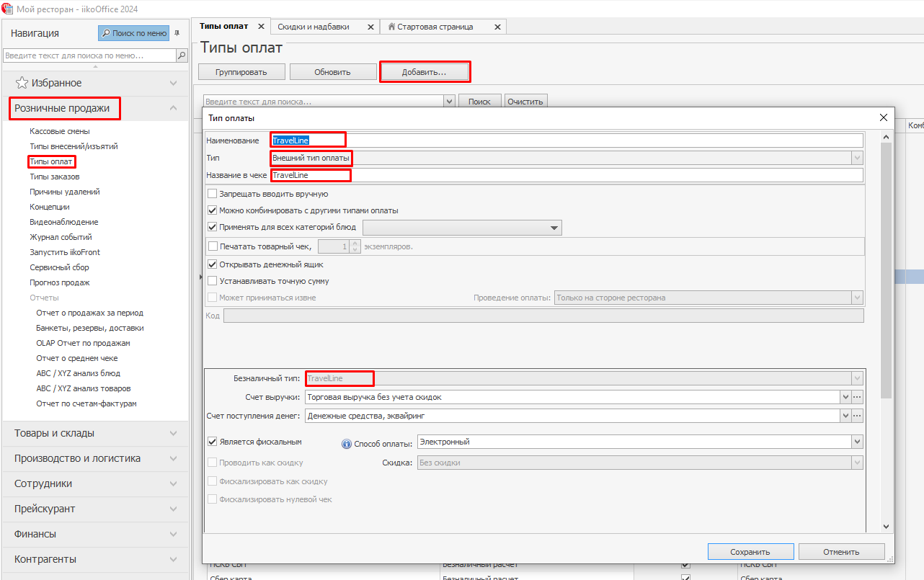Close the Скидки и надбавки tab

tap(370, 27)
